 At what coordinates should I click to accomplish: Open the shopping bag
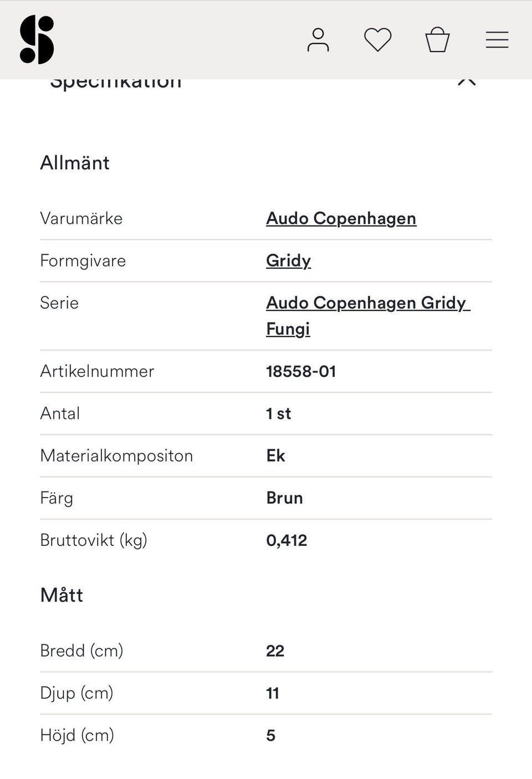(437, 40)
